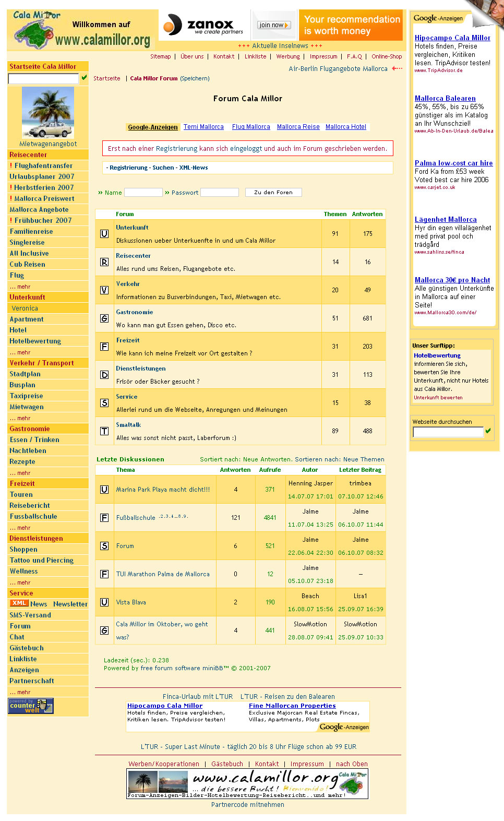The width and height of the screenshot is (504, 821).
Task: Click the D icon beside Dienstleistungen forum
Action: point(104,375)
